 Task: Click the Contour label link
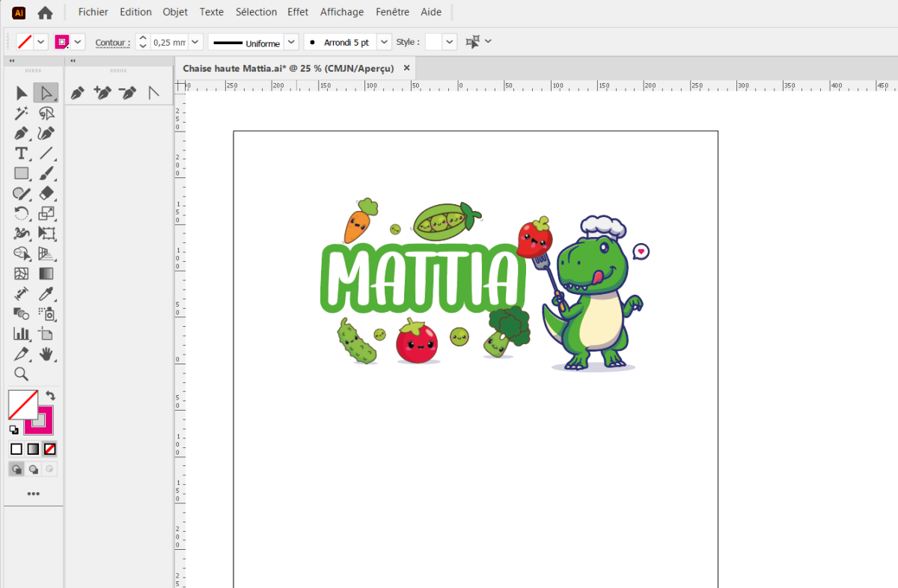click(112, 43)
